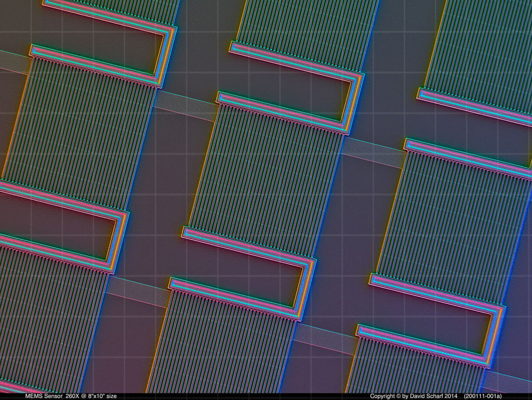The image size is (532, 400).
Task: Click the "MEMS Sensor" caption text
Action: 44,396
